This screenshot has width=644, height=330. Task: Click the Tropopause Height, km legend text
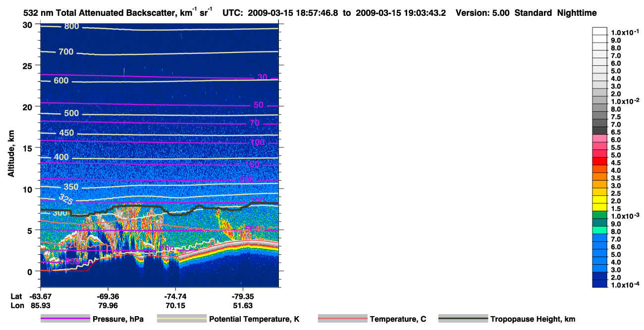[x=533, y=320]
